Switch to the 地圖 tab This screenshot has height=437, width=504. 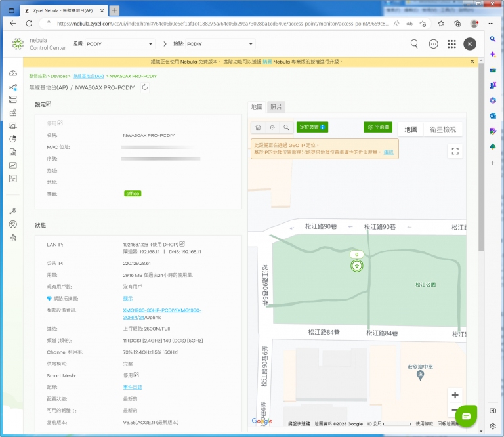[257, 107]
